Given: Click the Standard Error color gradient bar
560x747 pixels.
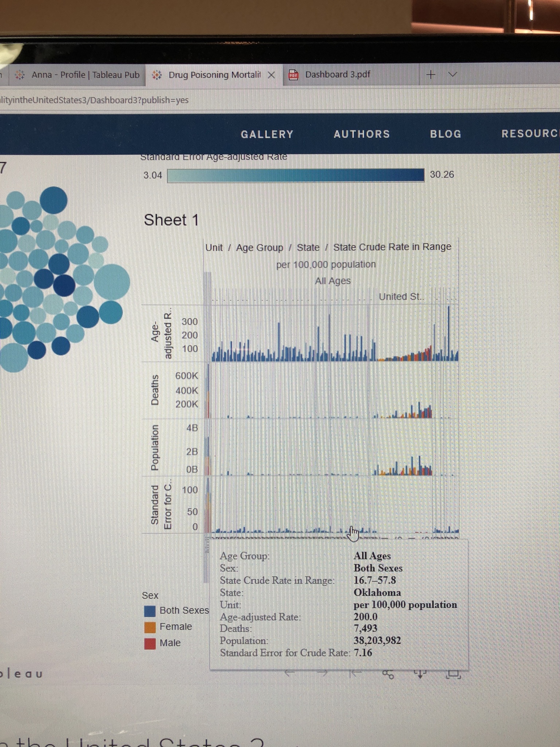Looking at the screenshot, I should (x=295, y=175).
